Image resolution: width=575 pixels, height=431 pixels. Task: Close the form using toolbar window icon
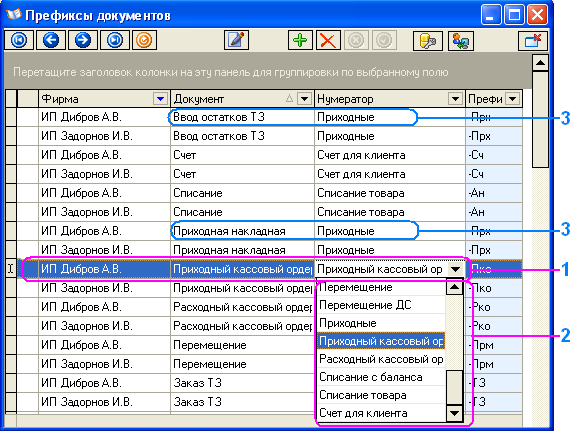pyautogui.click(x=533, y=40)
